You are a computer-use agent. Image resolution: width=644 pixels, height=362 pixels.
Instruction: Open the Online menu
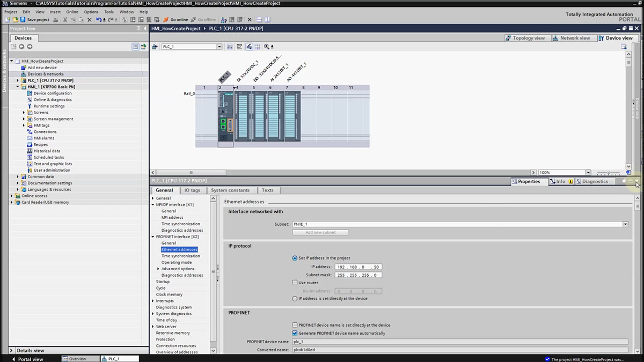pyautogui.click(x=72, y=12)
